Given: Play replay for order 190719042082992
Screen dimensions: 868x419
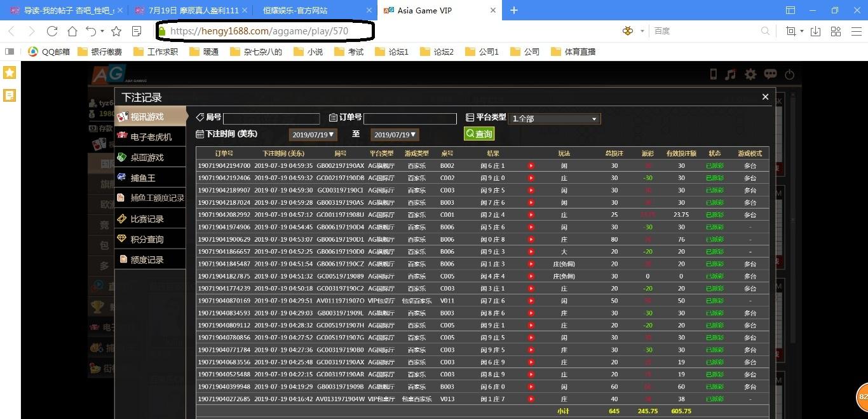Looking at the screenshot, I should (x=531, y=215).
